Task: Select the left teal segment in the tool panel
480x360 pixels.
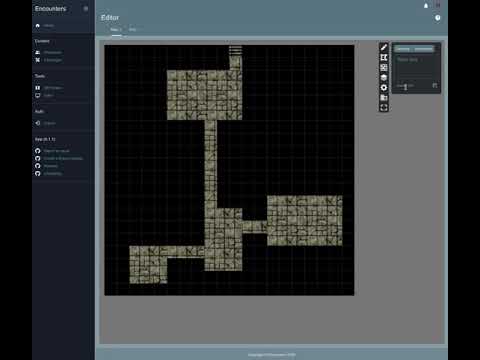Action: 403,49
